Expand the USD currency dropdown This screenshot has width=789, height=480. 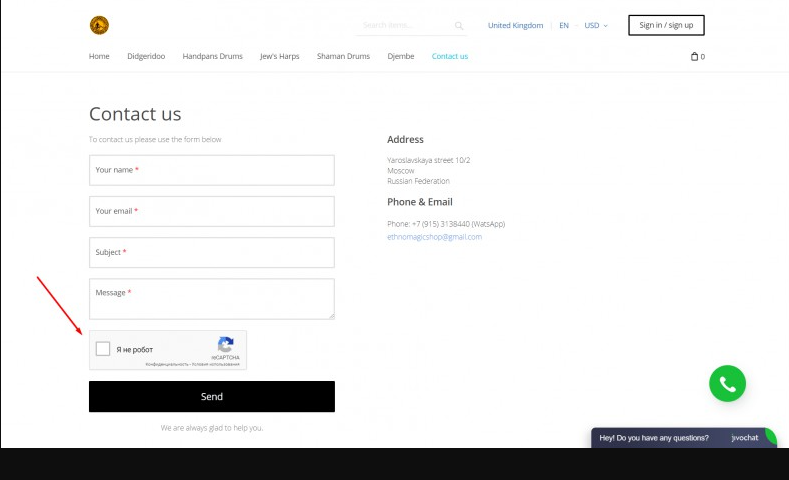596,25
